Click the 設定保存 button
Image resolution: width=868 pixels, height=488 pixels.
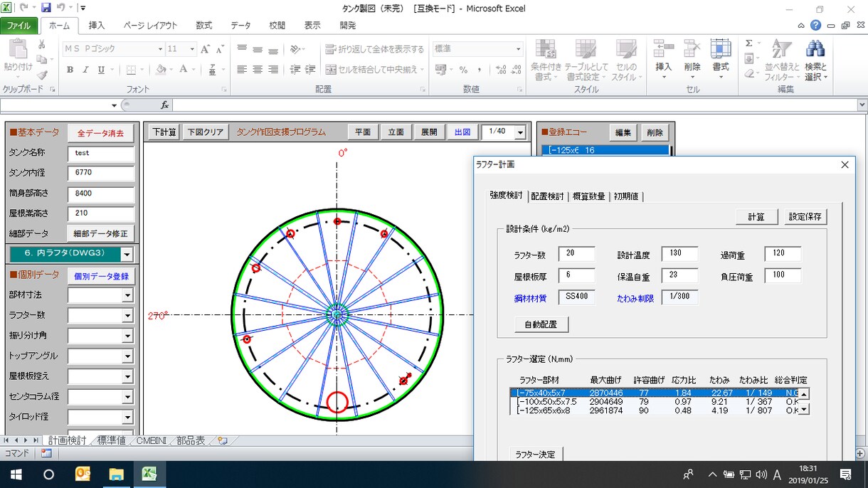[805, 217]
